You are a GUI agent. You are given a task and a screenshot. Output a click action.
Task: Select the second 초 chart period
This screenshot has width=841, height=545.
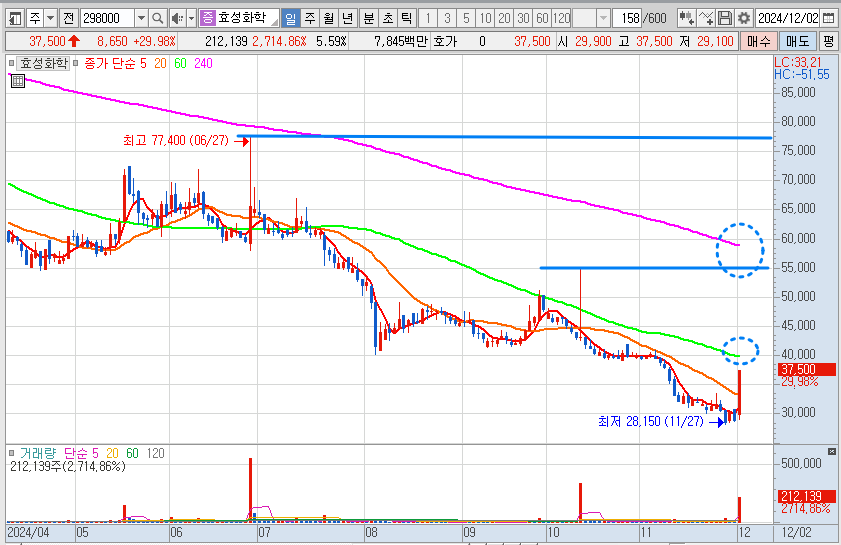388,19
